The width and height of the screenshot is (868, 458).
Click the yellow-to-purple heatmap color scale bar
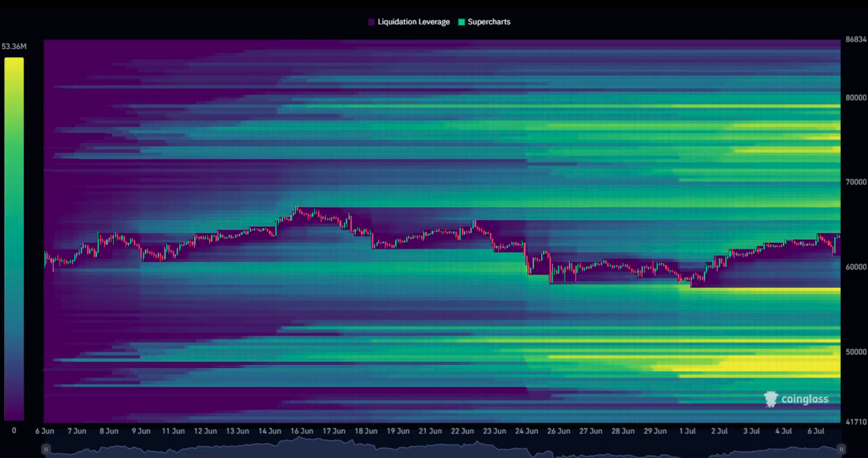point(14,239)
